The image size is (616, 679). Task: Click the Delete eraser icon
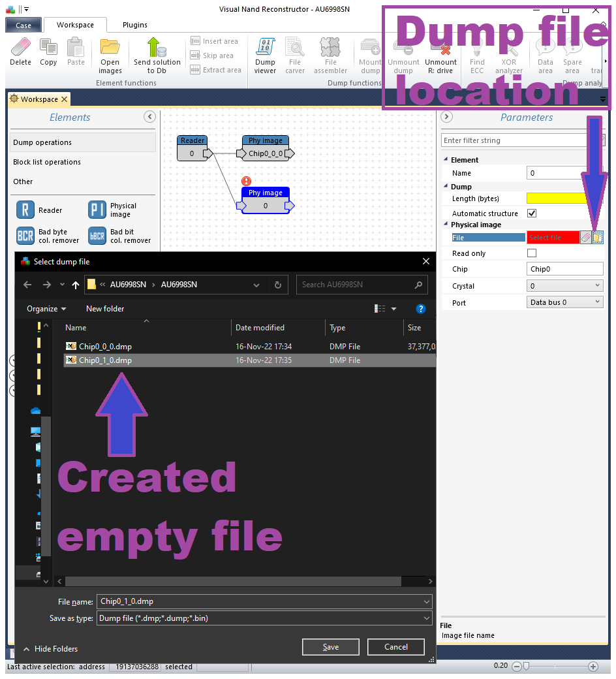pyautogui.click(x=20, y=47)
